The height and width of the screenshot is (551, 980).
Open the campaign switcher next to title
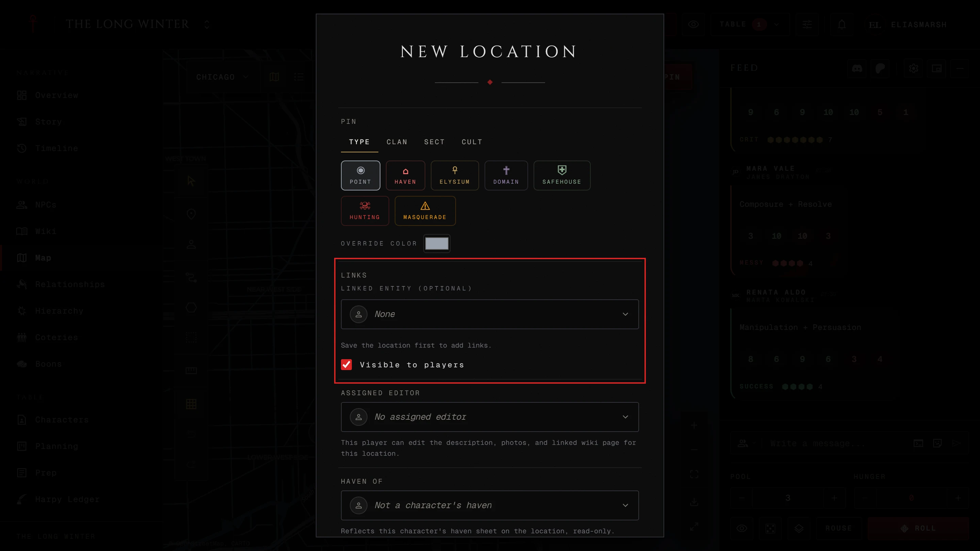[207, 25]
